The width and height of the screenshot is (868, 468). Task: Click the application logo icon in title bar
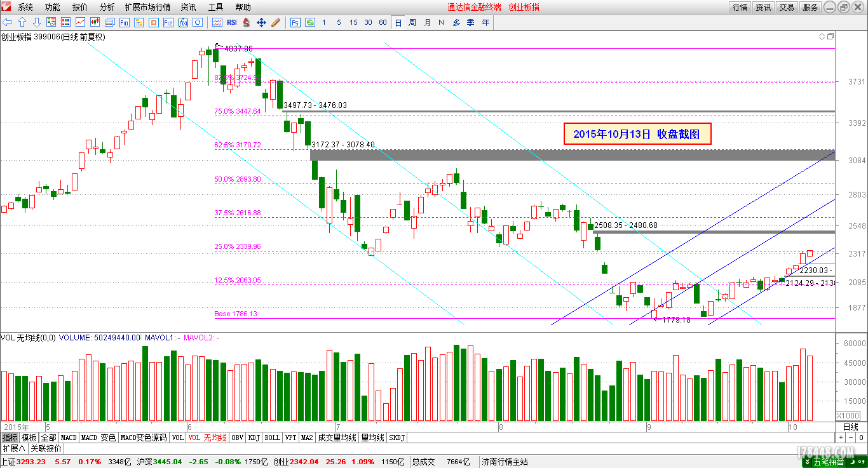coord(6,7)
